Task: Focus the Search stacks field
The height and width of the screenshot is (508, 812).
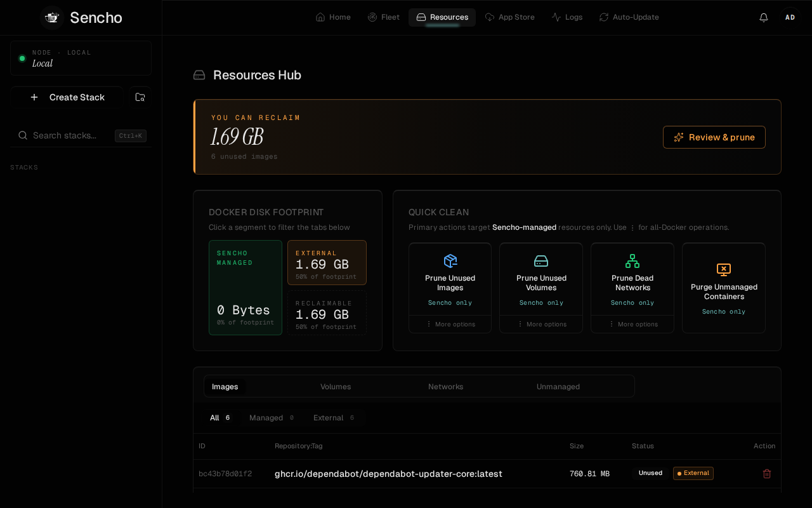Action: 81,135
